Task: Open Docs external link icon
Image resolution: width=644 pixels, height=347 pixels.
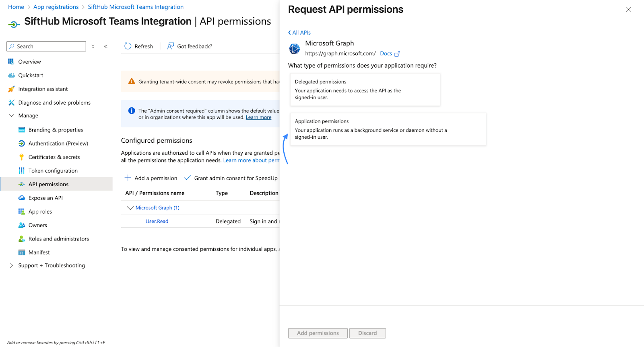Action: click(397, 54)
